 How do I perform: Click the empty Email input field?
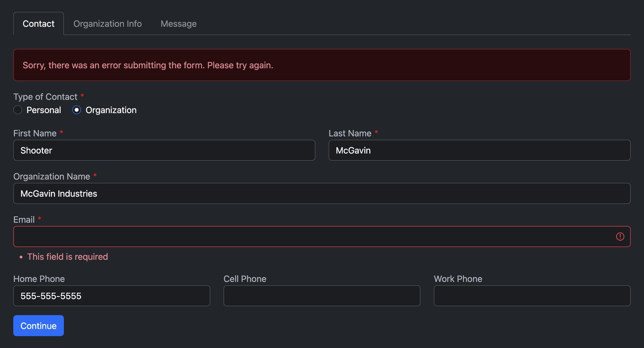(x=322, y=237)
